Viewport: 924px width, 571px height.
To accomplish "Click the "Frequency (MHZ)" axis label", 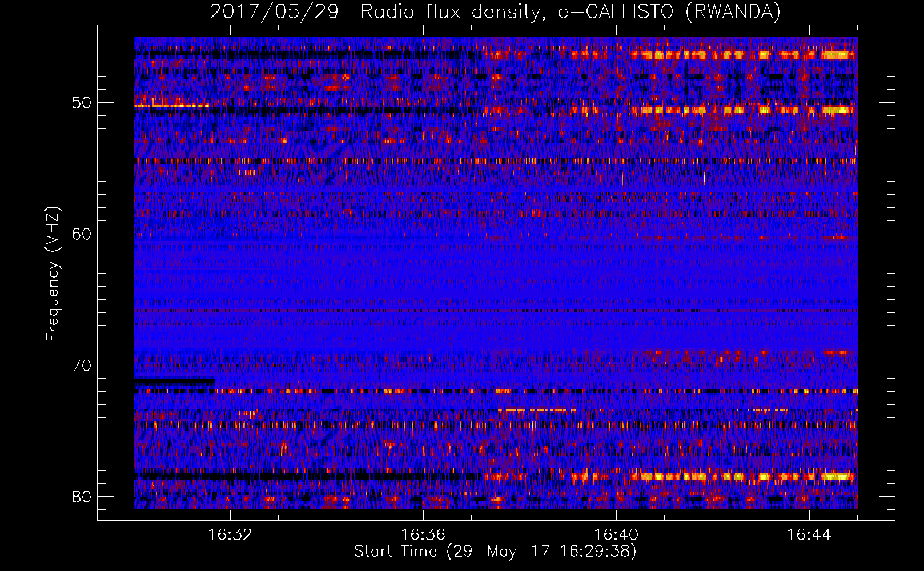I will 52,274.
